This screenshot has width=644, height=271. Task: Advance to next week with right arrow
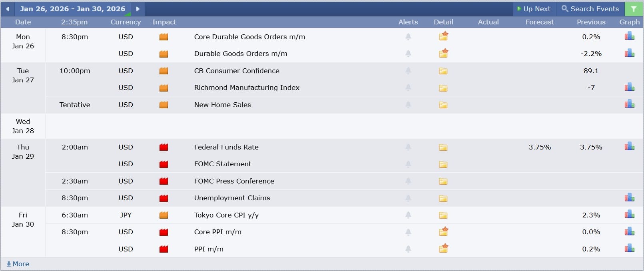138,9
